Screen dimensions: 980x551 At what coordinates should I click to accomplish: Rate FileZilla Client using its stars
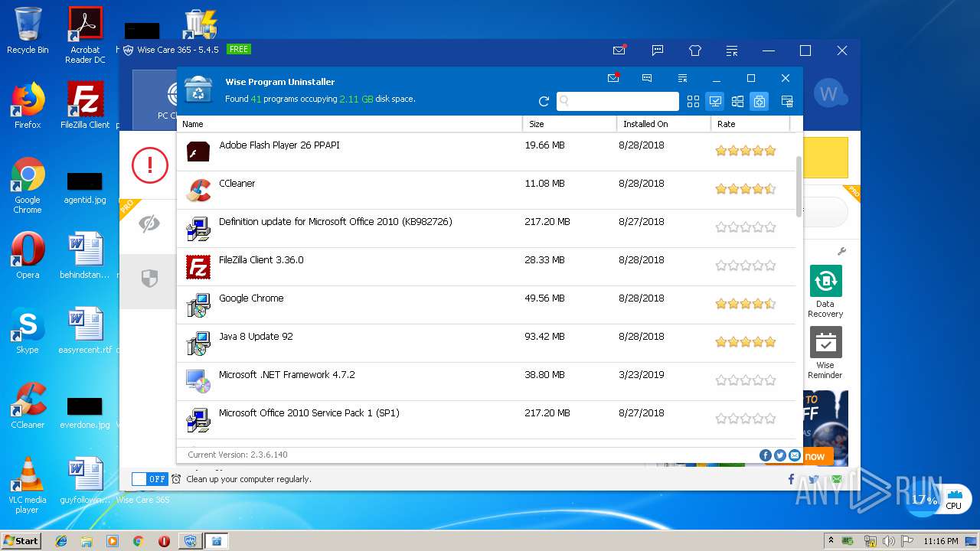[x=746, y=266]
